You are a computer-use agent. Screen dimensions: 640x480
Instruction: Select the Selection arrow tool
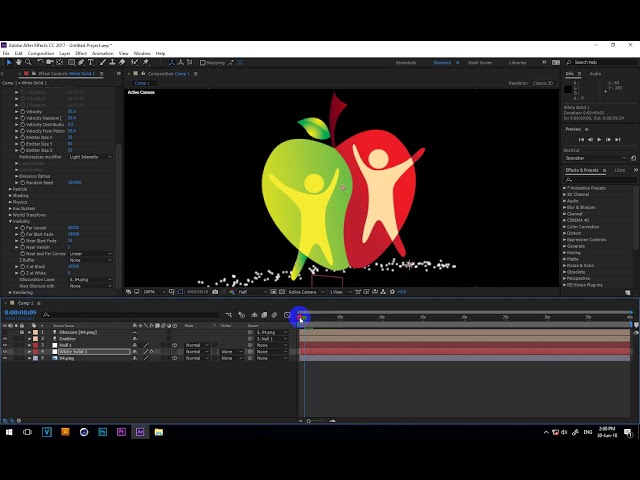(9, 62)
